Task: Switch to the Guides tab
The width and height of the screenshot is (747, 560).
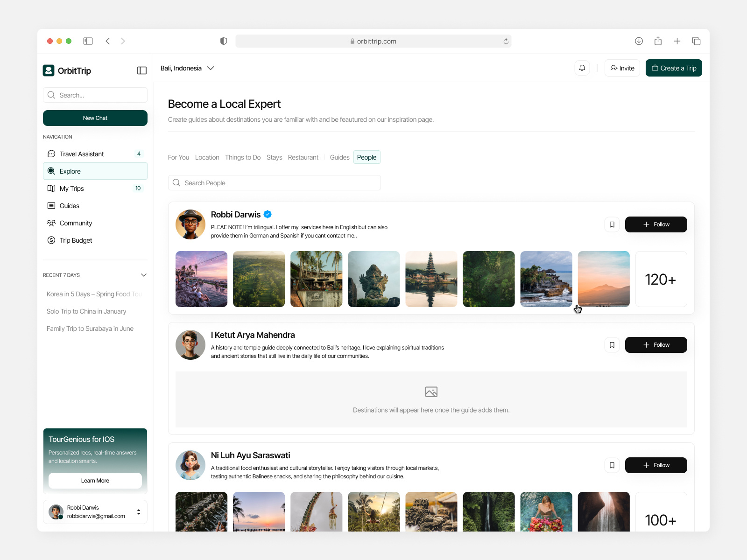Action: tap(339, 157)
